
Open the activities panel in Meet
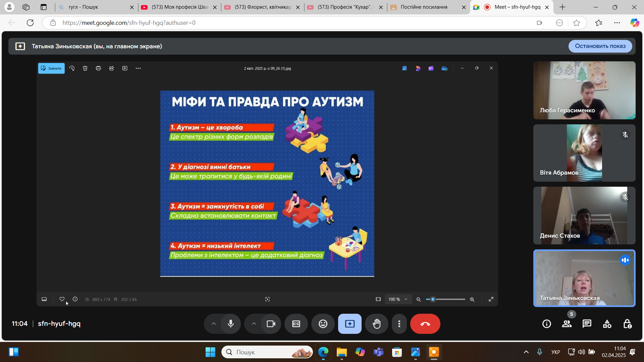(607, 324)
